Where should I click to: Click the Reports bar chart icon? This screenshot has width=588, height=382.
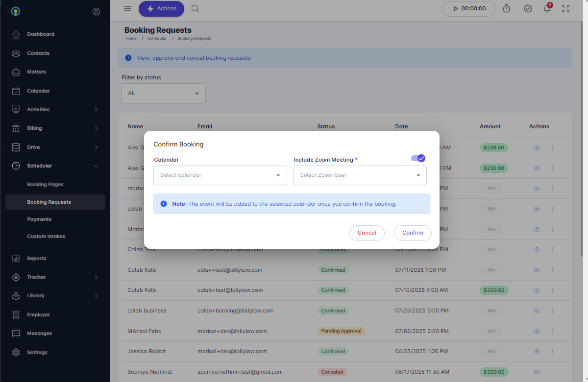tap(16, 258)
